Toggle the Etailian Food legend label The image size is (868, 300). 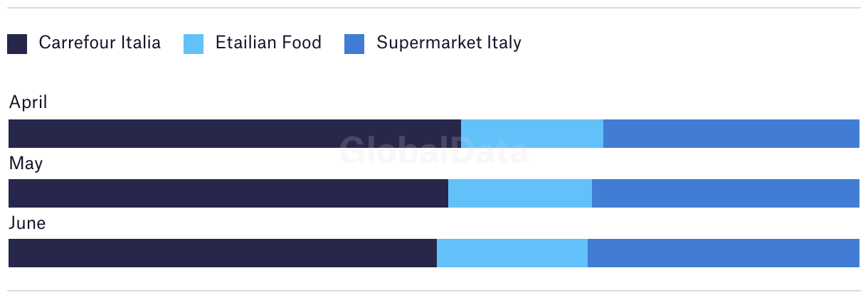pyautogui.click(x=268, y=43)
